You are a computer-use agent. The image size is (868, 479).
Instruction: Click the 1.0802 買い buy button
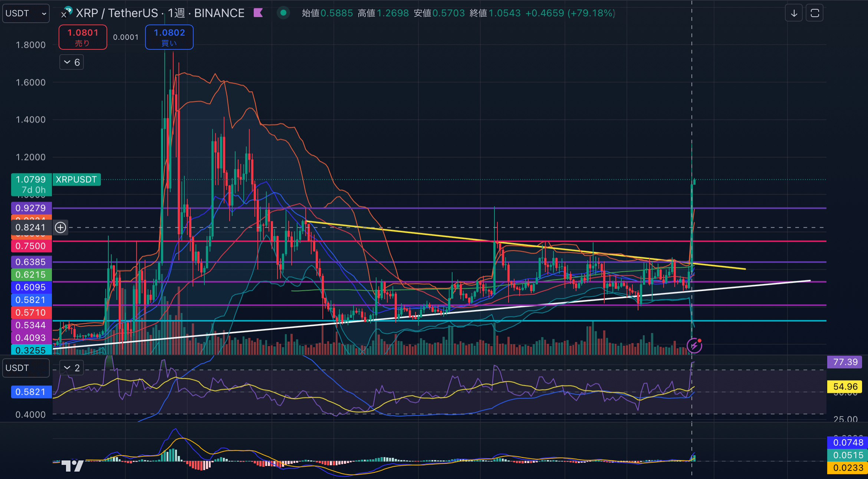point(169,37)
